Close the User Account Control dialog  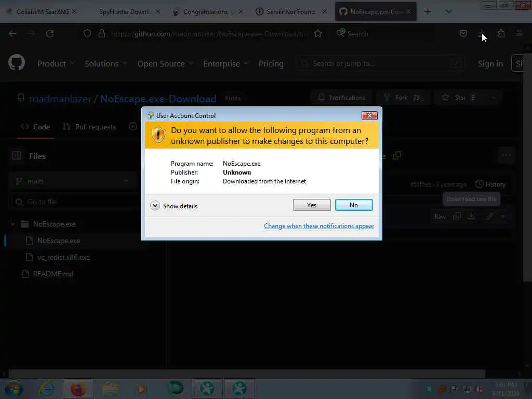[369, 116]
